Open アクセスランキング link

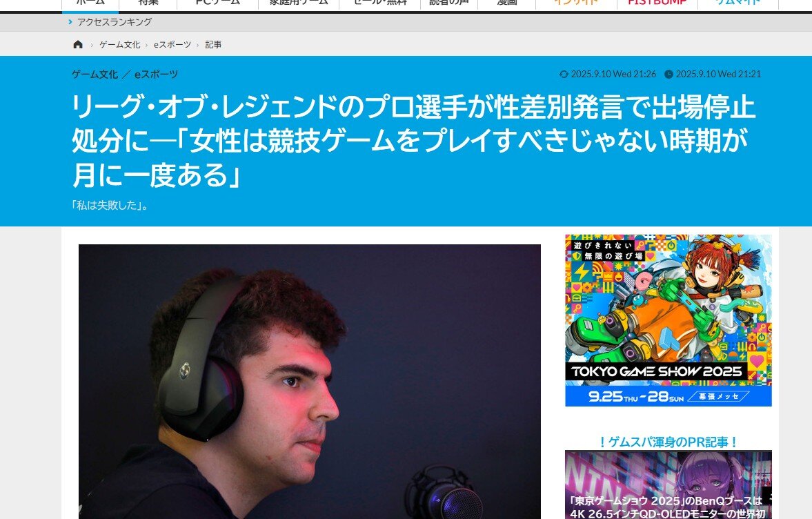coord(115,22)
